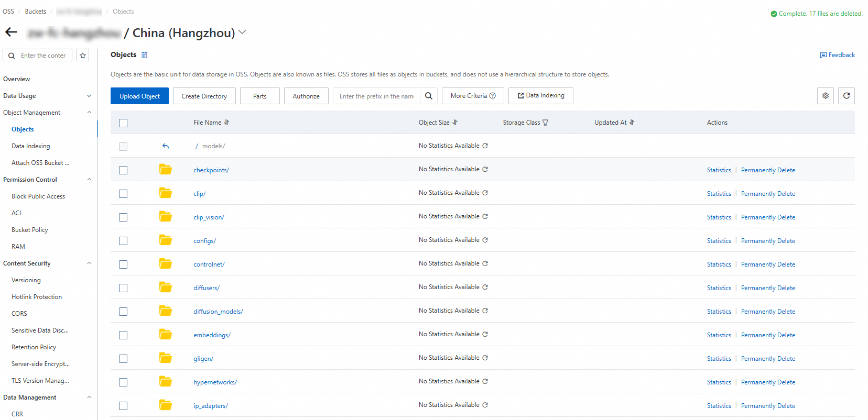Viewport: 868px width, 420px height.
Task: Collapse the Permission Control sidebar section
Action: coord(89,180)
